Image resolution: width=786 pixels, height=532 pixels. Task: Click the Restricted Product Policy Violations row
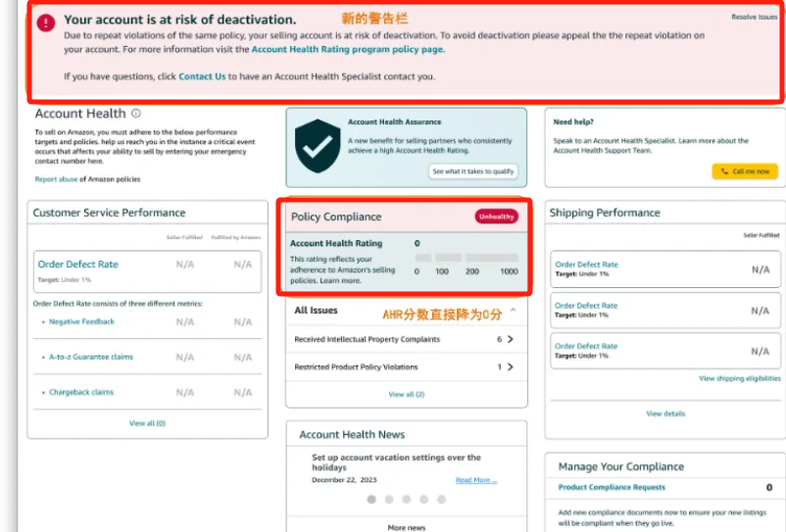pos(406,366)
